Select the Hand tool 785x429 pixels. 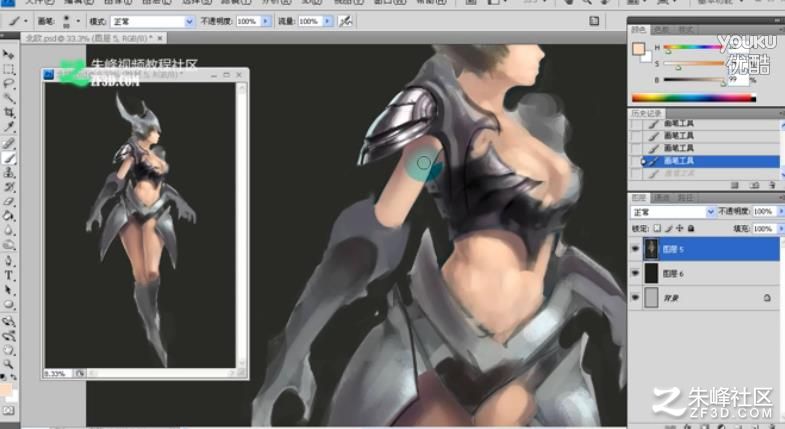click(8, 350)
